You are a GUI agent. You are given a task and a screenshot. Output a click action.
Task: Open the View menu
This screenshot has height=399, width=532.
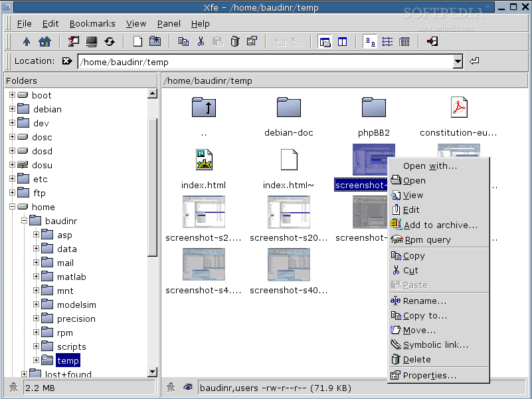pos(136,24)
